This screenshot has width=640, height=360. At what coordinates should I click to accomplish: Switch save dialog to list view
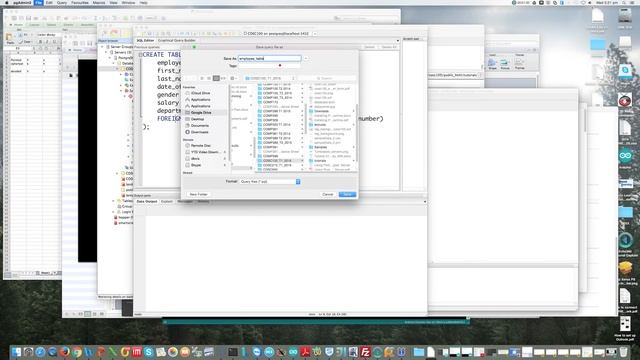click(x=209, y=78)
